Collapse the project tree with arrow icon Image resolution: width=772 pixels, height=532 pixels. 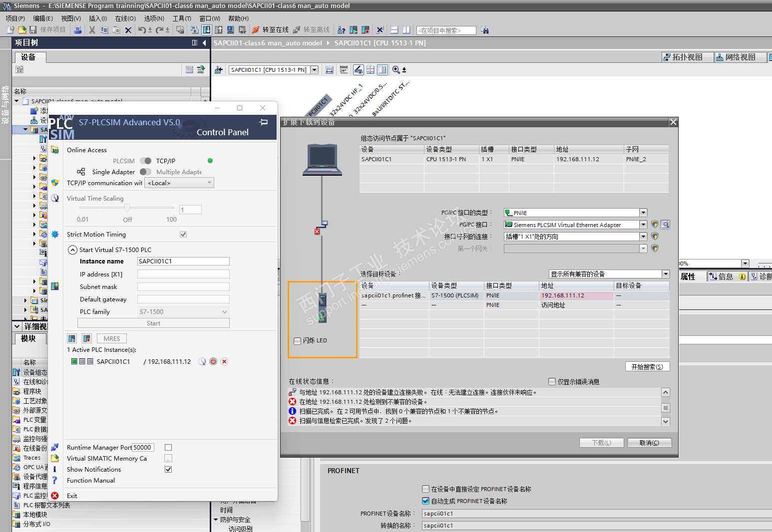(x=204, y=43)
